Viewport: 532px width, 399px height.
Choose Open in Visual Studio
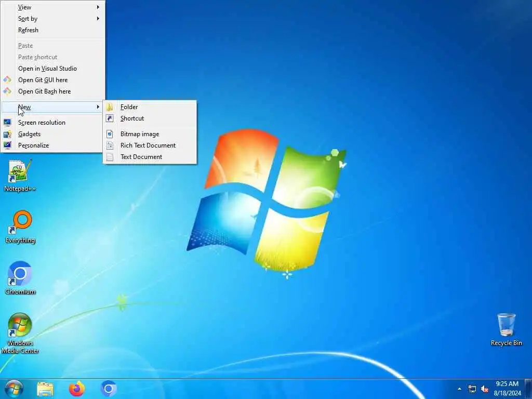(52, 69)
